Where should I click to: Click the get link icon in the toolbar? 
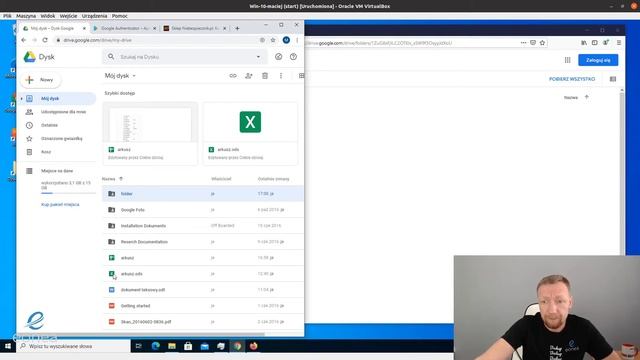(233, 76)
